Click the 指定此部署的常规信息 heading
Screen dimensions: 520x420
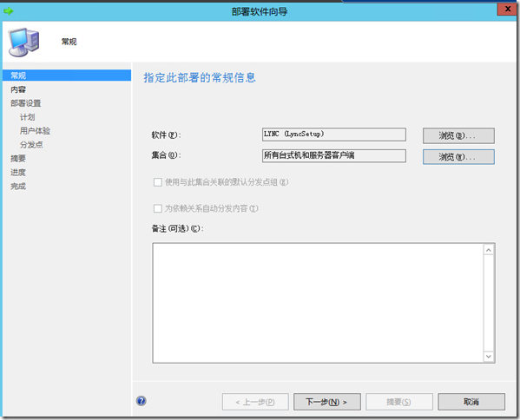tap(200, 78)
